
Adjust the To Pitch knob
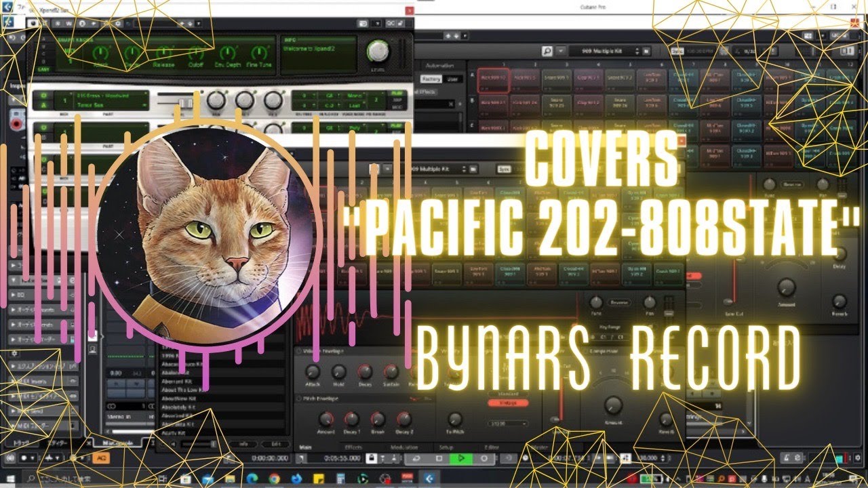coord(455,419)
